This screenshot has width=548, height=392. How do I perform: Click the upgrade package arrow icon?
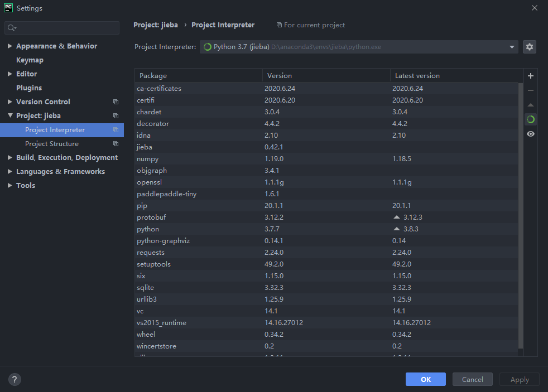[x=531, y=105]
